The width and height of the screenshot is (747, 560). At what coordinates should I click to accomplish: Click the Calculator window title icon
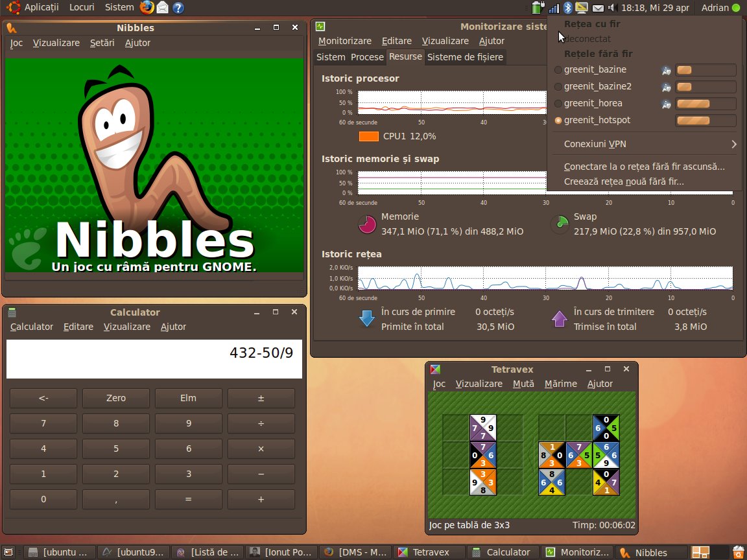pyautogui.click(x=12, y=312)
